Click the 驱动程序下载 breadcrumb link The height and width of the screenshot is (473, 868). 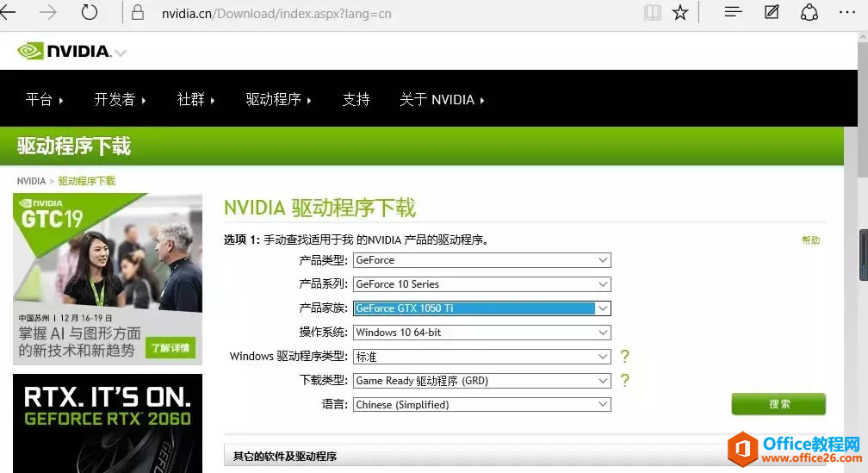86,181
